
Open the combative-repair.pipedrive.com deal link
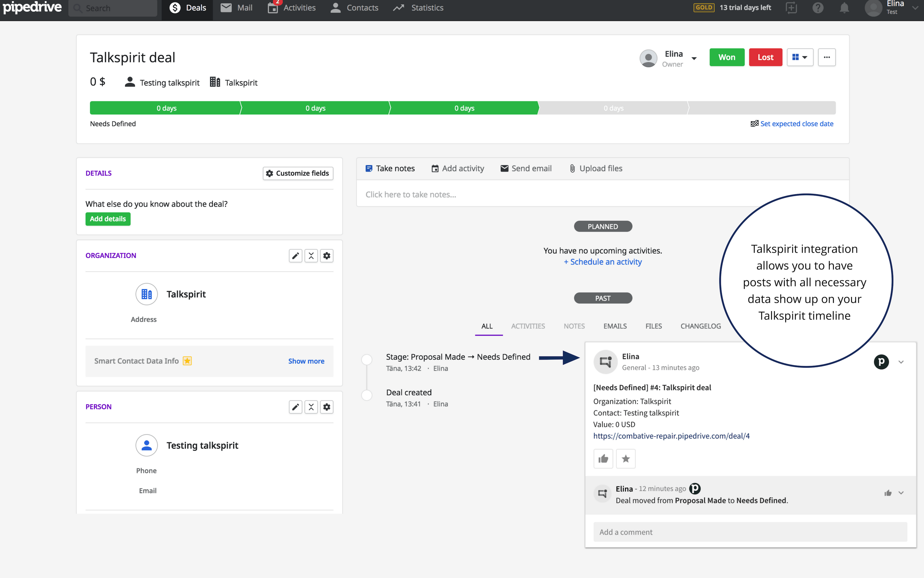pyautogui.click(x=671, y=436)
